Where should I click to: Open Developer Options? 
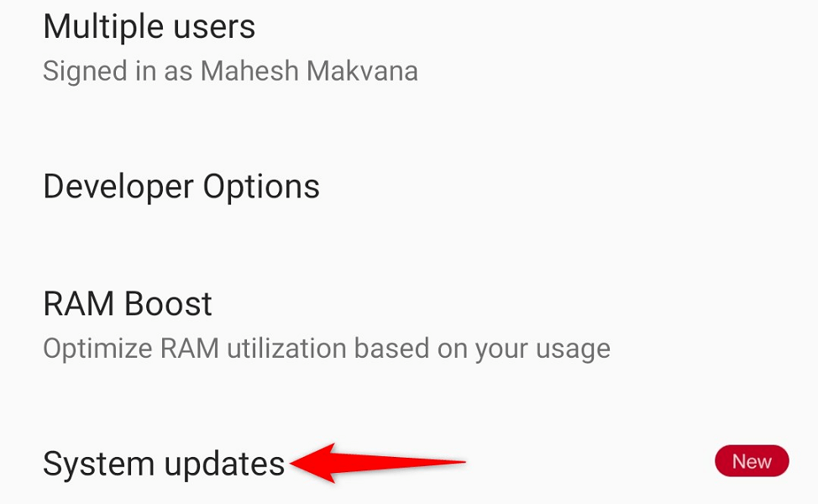409,186
